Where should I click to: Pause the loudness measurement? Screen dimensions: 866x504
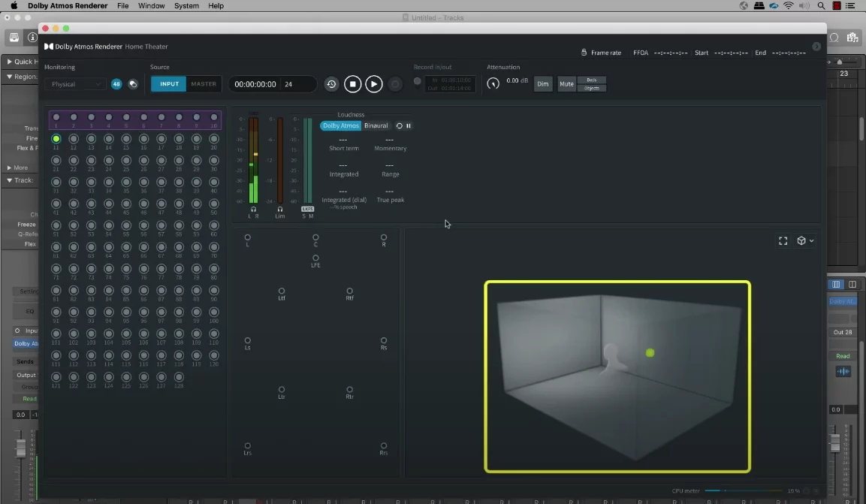click(409, 126)
